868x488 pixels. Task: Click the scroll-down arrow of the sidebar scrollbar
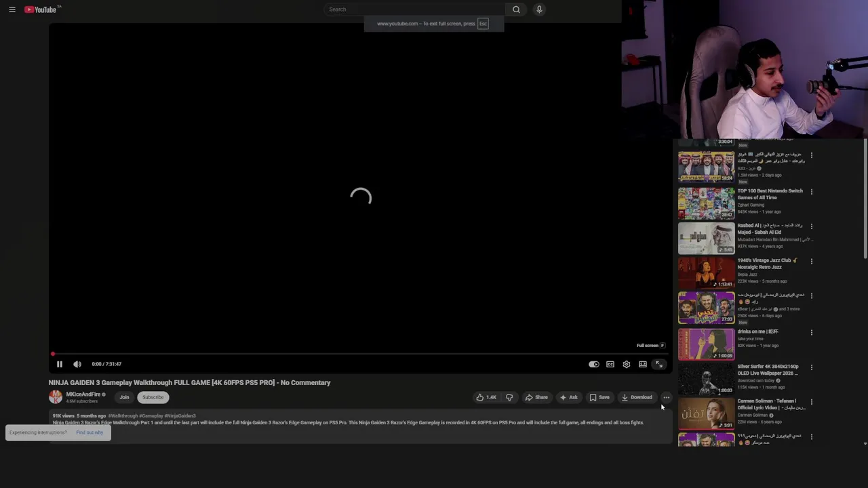coord(865,443)
